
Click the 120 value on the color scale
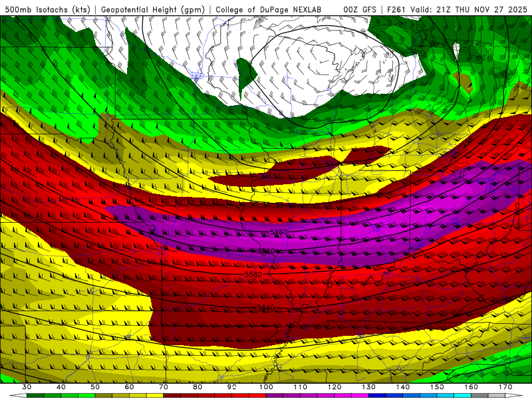334,387
